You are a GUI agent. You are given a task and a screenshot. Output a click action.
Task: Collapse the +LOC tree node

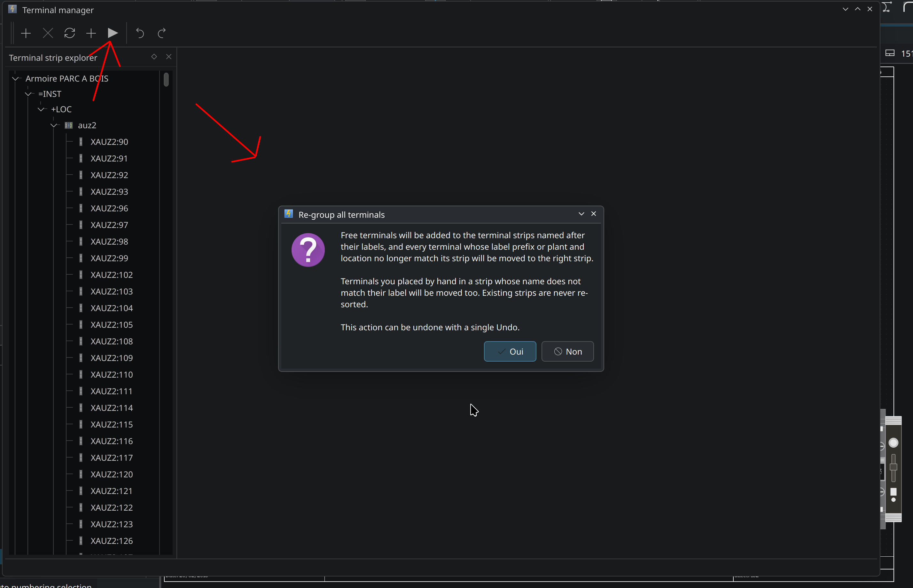click(x=41, y=109)
